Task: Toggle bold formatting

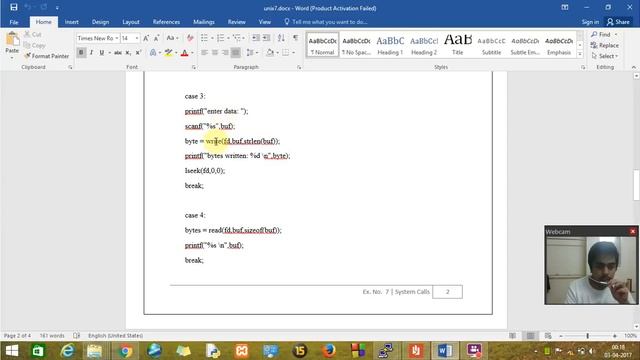Action: click(81, 53)
